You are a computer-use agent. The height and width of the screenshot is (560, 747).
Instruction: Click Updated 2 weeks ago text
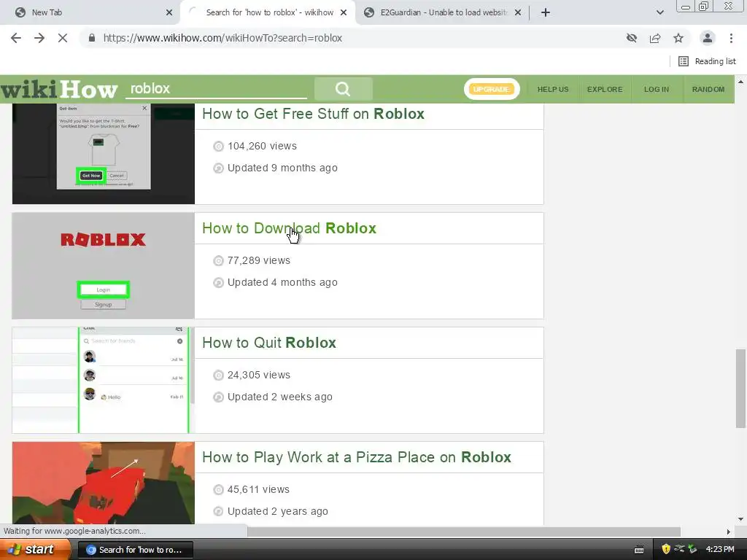click(x=279, y=397)
